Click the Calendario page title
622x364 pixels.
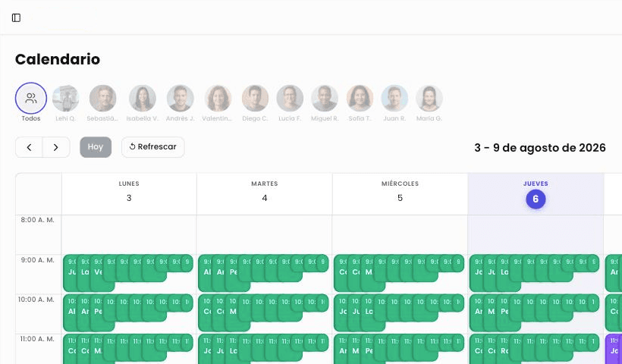pyautogui.click(x=58, y=59)
